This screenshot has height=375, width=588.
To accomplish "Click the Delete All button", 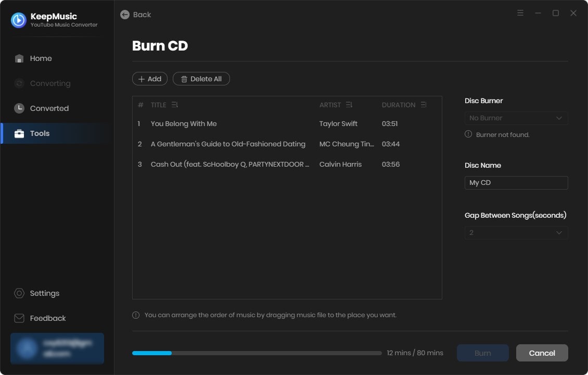I will [x=201, y=79].
